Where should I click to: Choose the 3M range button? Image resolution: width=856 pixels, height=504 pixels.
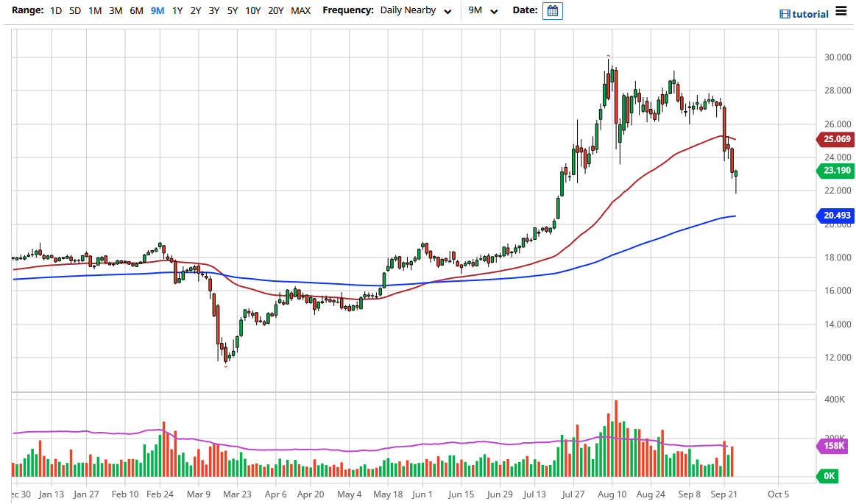(x=116, y=11)
